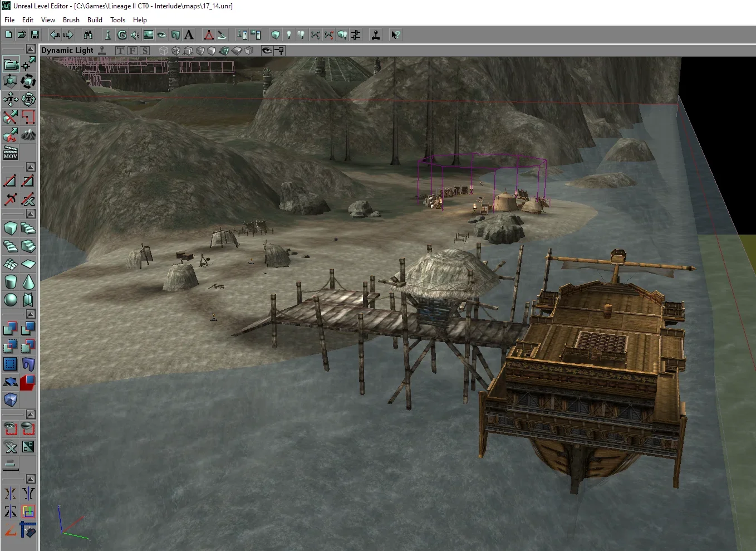Click the Build Paths icon
Viewport: 756px width, 551px height.
pyautogui.click(x=315, y=35)
